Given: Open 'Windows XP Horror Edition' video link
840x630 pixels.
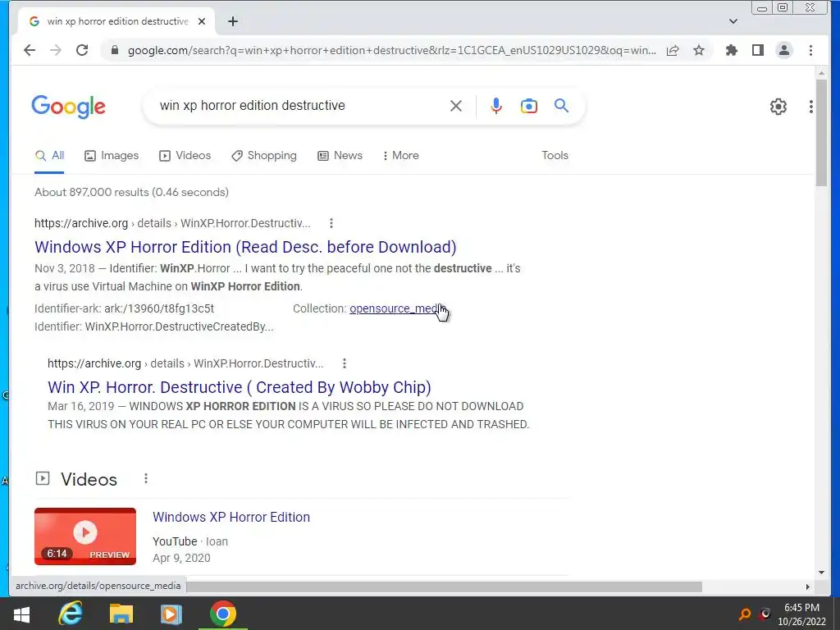Looking at the screenshot, I should [x=231, y=517].
